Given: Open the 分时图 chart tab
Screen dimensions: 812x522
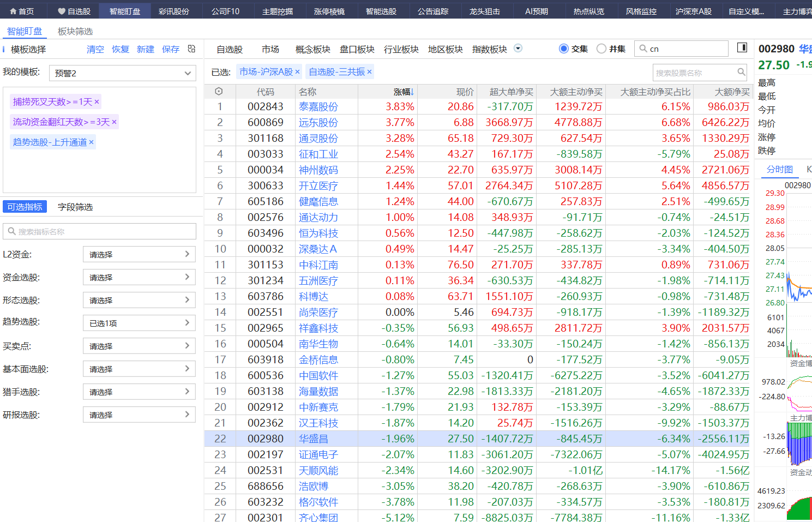Looking at the screenshot, I should 780,170.
